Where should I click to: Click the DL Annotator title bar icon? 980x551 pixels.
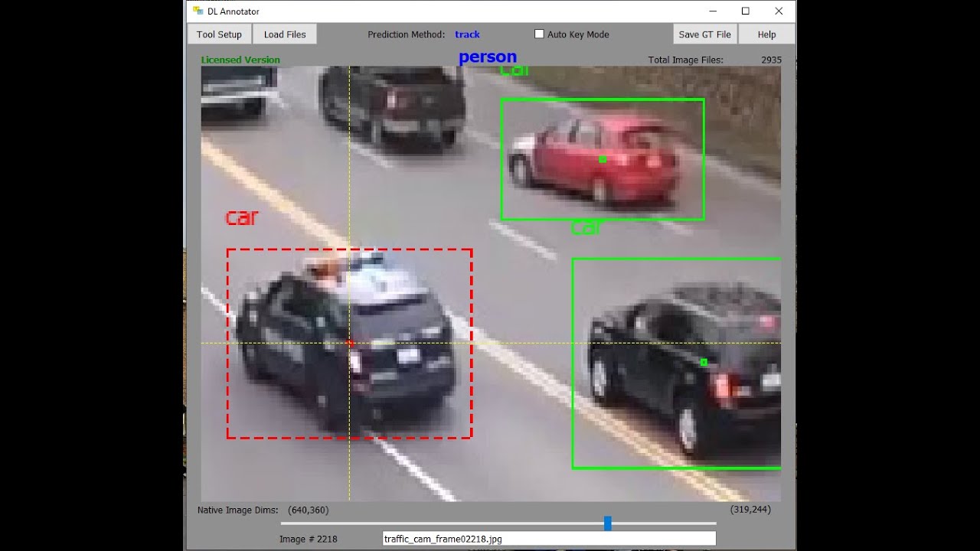tap(198, 11)
